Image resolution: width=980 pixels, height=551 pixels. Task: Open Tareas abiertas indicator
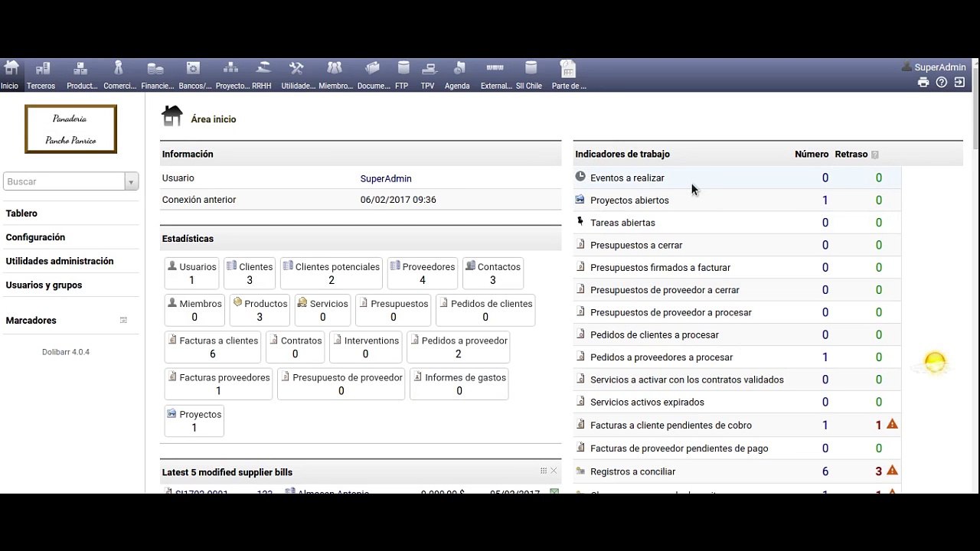(x=622, y=223)
